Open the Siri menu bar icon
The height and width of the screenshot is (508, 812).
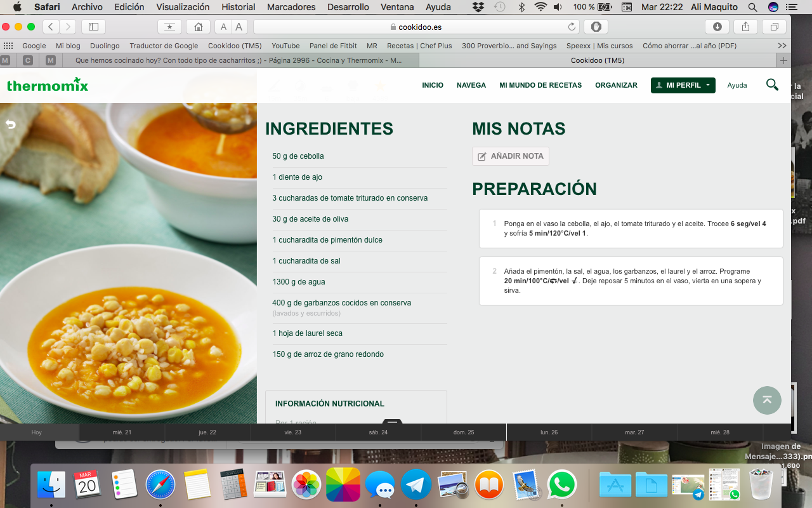(x=773, y=7)
